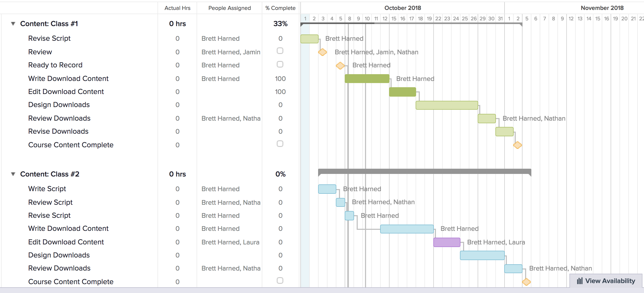Image resolution: width=644 pixels, height=293 pixels.
Task: Select Class #2 Course Content Complete milestone diamond
Action: point(526,282)
